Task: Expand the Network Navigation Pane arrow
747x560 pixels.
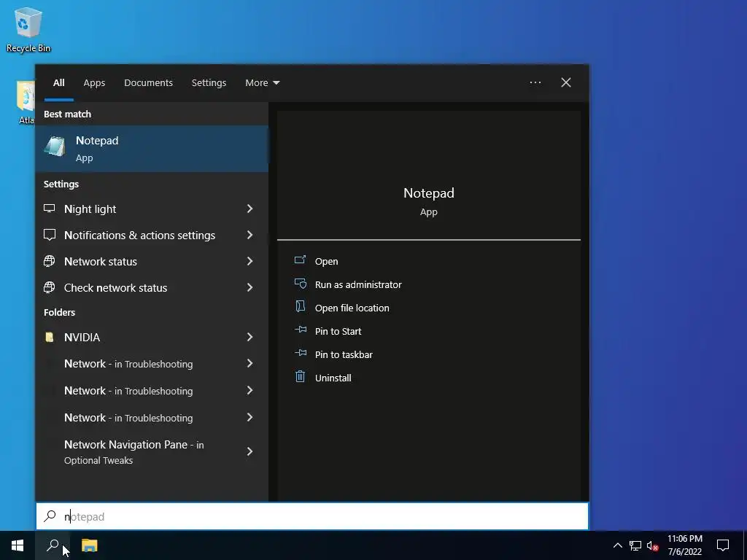Action: 249,451
